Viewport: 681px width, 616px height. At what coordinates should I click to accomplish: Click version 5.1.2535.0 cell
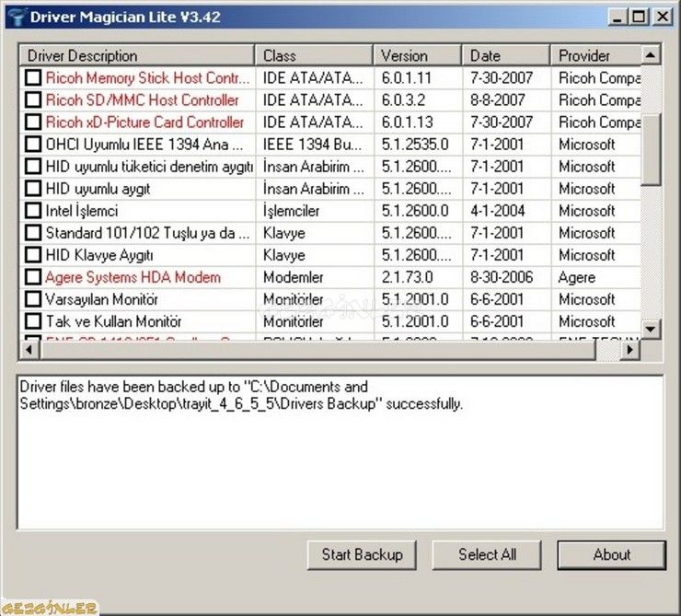point(415,145)
